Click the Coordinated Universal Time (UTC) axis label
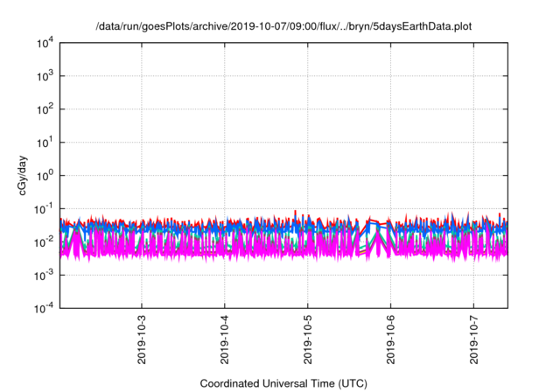 coord(283,383)
